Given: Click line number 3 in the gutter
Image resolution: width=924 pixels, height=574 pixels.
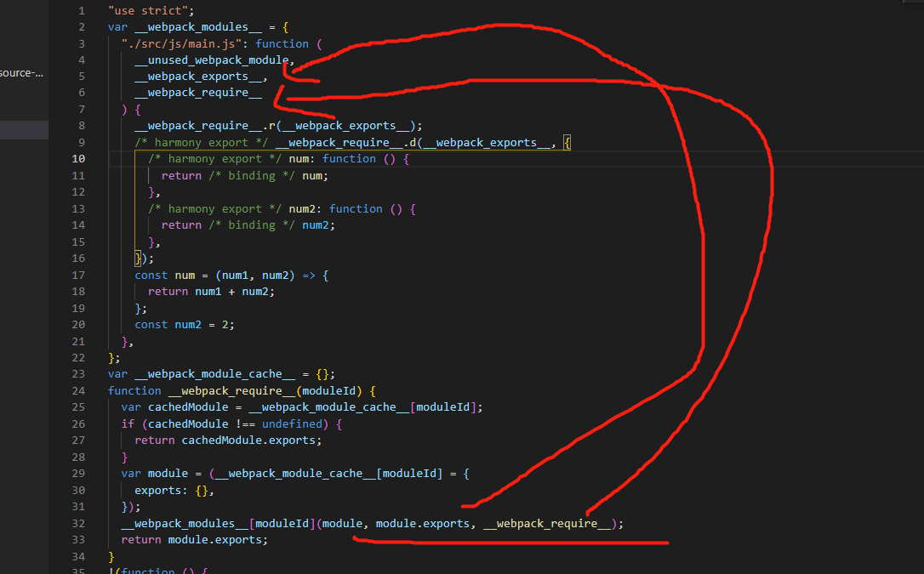Looking at the screenshot, I should point(82,43).
